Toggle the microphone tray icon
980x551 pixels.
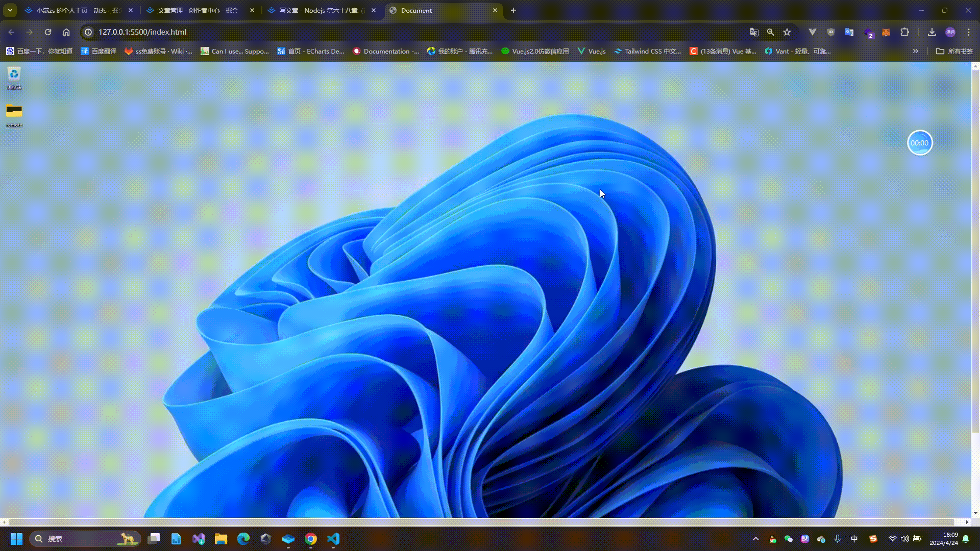(838, 539)
